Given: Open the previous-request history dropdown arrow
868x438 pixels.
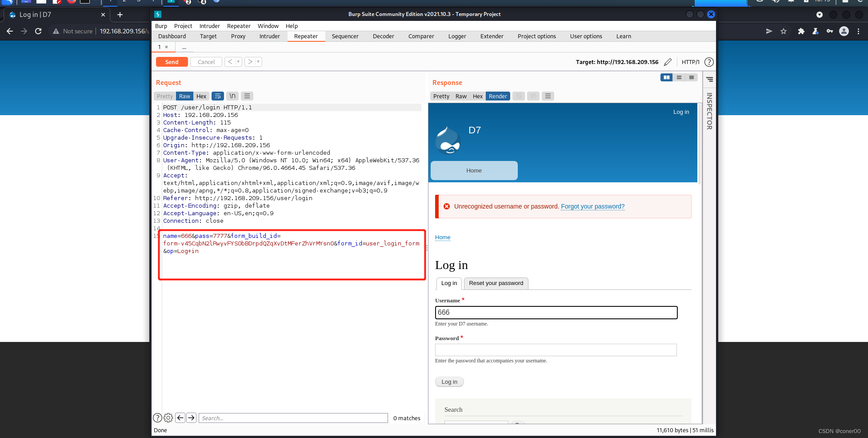Looking at the screenshot, I should point(239,62).
